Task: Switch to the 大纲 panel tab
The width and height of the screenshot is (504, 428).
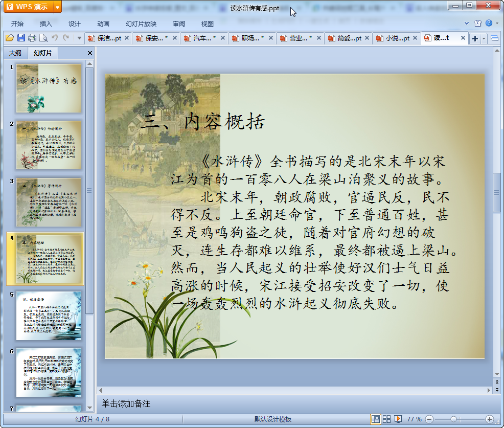Action: tap(15, 53)
